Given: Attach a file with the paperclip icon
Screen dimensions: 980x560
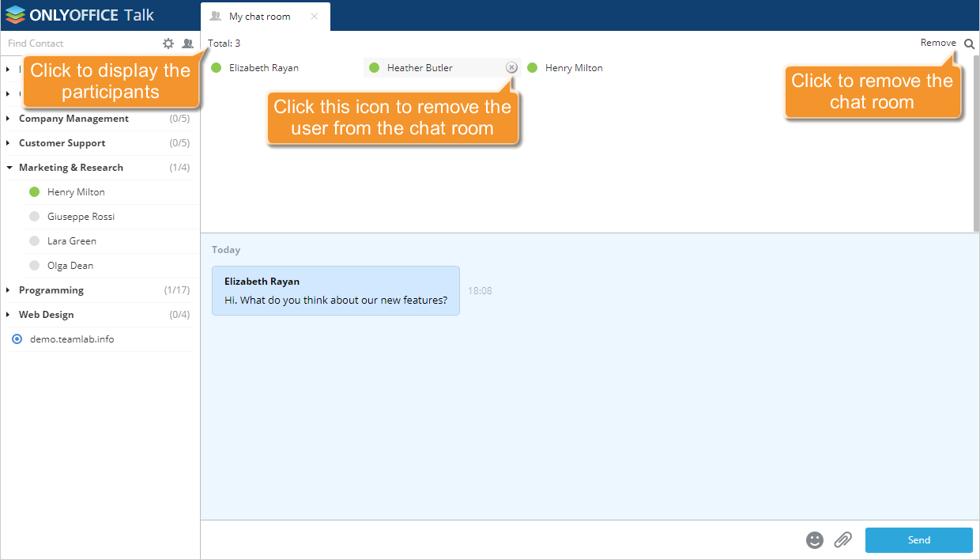Looking at the screenshot, I should pyautogui.click(x=842, y=540).
